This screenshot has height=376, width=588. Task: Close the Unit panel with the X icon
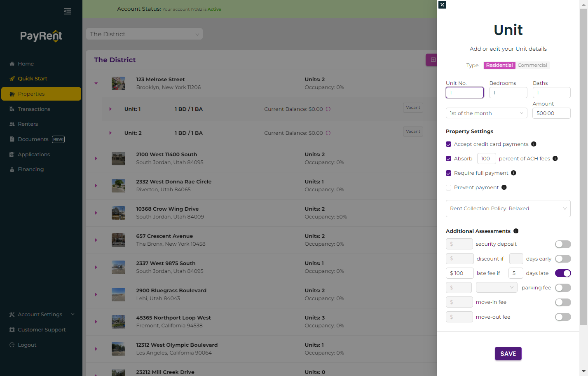point(442,5)
